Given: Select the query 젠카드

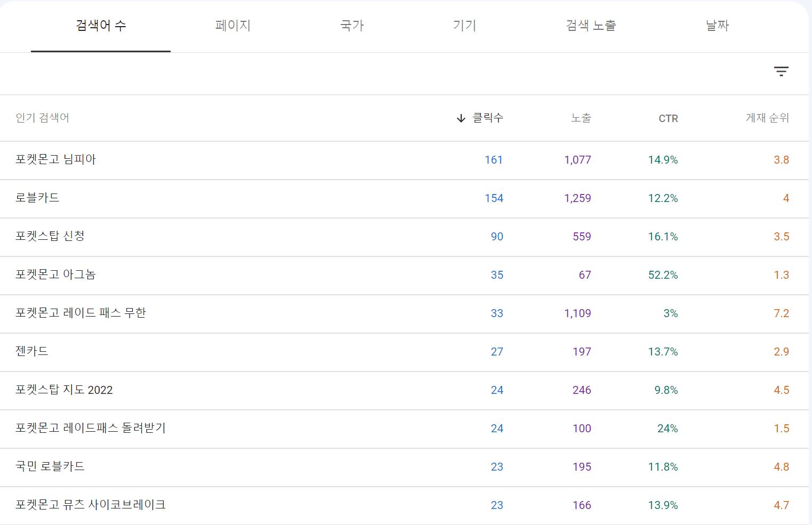Looking at the screenshot, I should click(x=32, y=351).
